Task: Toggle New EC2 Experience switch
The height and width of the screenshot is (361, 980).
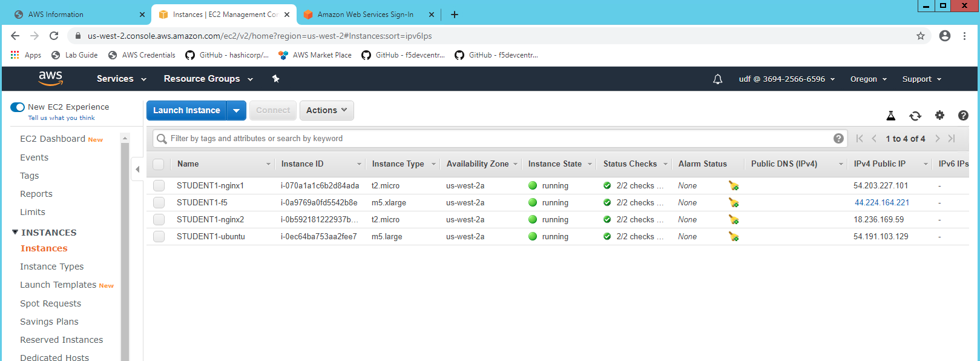Action: (18, 107)
